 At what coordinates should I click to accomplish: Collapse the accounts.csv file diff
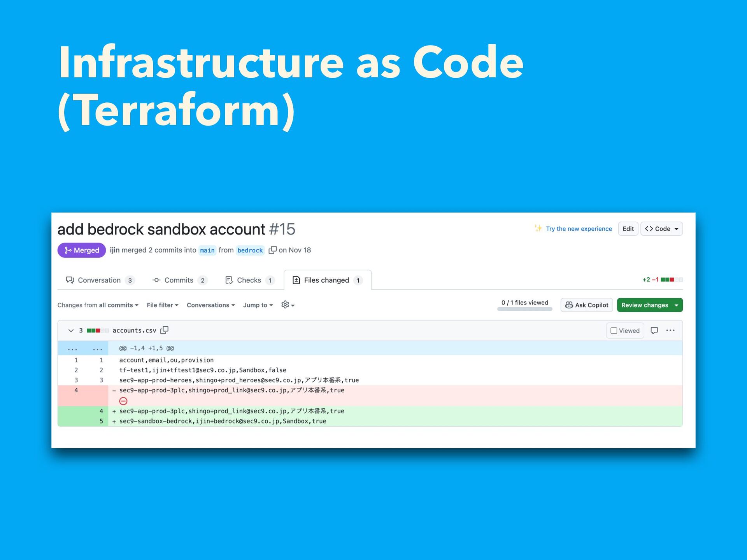(x=71, y=331)
